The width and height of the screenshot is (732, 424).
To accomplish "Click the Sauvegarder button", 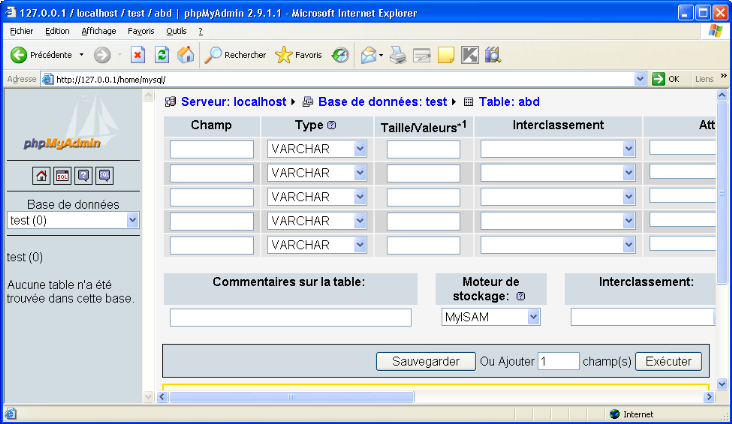I will pyautogui.click(x=426, y=361).
